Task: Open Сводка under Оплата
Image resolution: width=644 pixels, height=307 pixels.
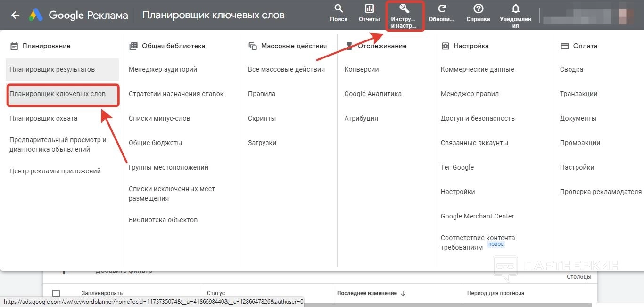Action: coord(571,69)
